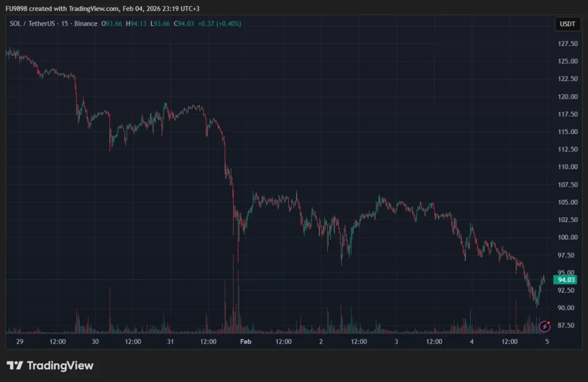
Task: Click the purple lightning bolt icon
Action: click(544, 326)
